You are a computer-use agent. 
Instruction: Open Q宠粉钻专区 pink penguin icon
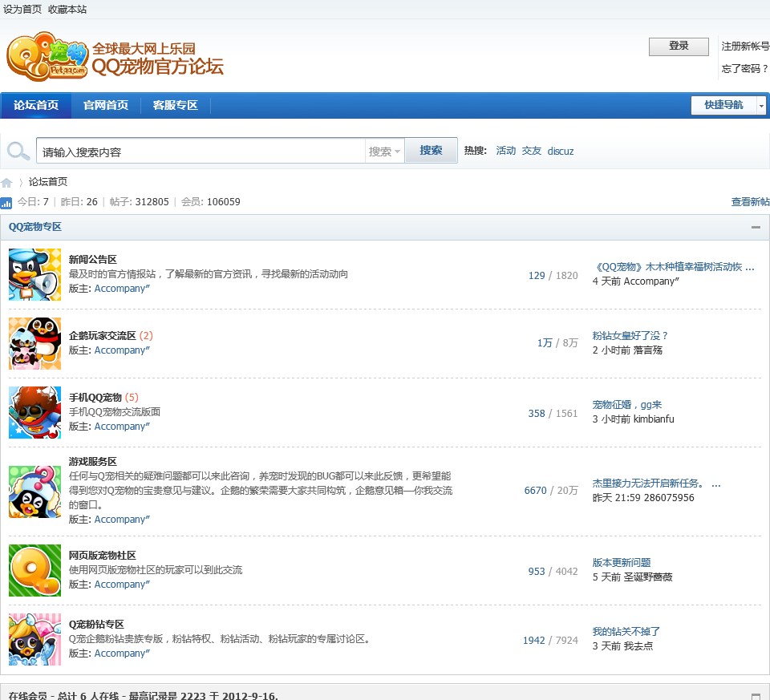[x=34, y=639]
